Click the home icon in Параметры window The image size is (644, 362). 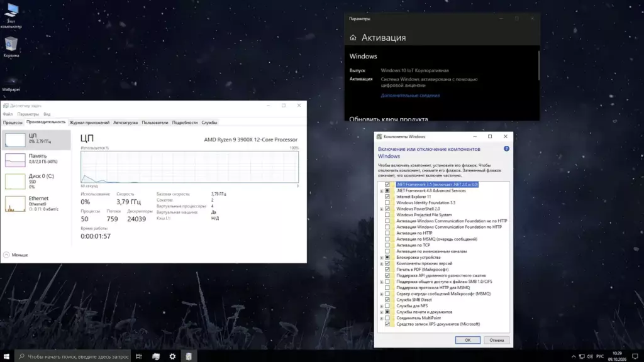pos(353,38)
